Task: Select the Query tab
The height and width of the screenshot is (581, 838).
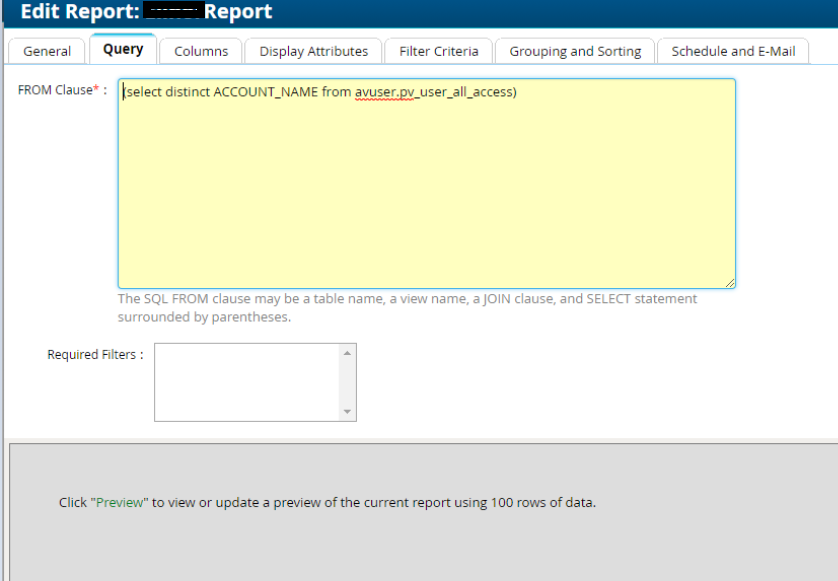Action: coord(123,50)
